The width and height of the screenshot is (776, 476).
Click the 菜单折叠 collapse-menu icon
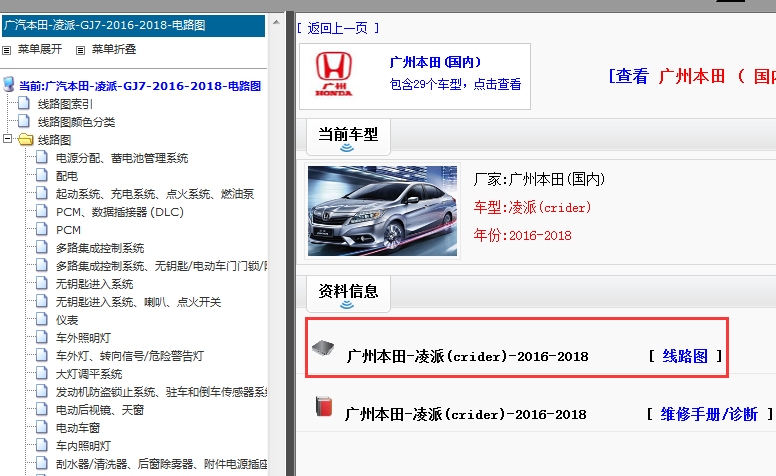pos(80,50)
